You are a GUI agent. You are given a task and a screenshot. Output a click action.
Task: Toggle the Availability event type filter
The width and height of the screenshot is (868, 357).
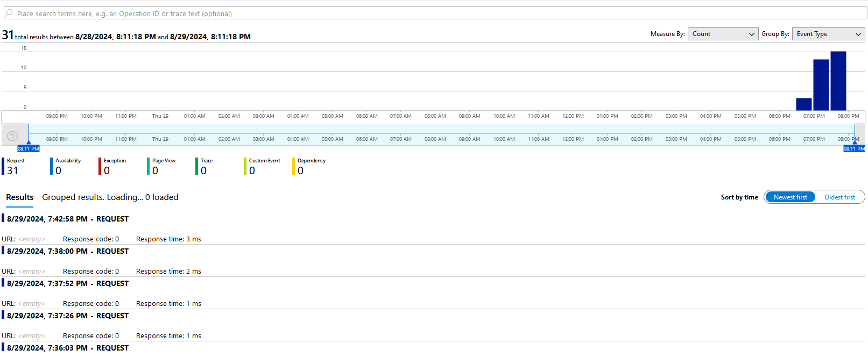click(66, 167)
